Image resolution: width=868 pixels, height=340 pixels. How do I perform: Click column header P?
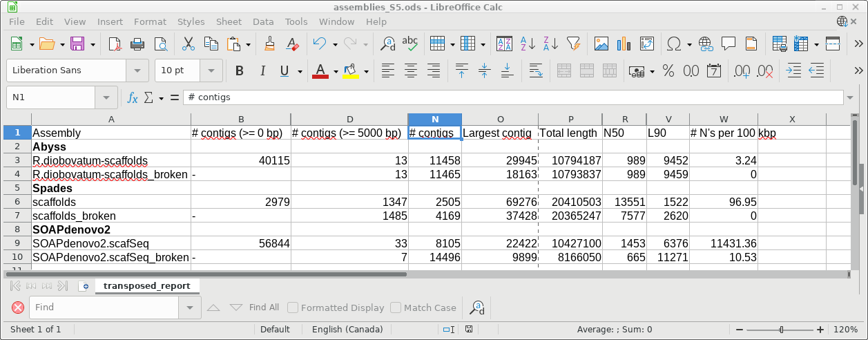coord(570,120)
